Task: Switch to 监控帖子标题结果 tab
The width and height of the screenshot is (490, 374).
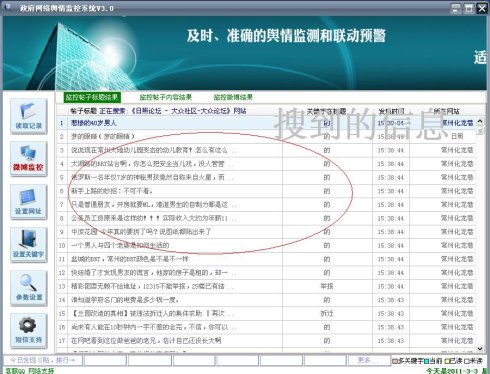Action: [x=92, y=97]
